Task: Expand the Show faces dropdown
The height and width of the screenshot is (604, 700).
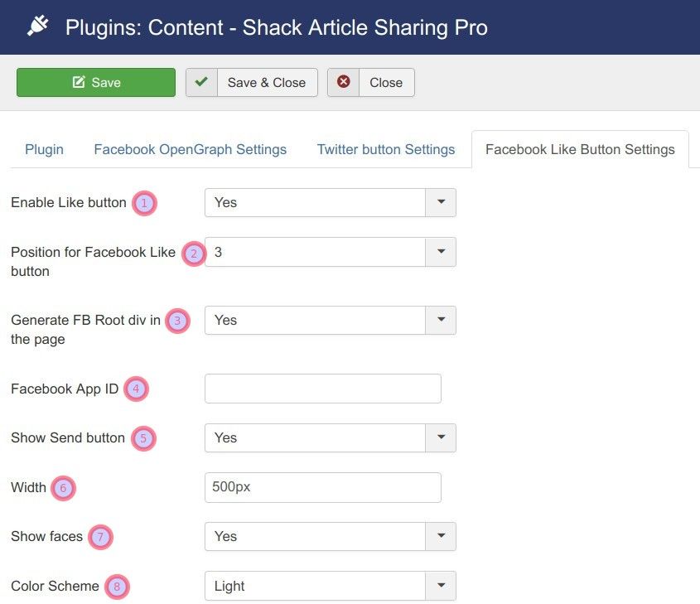Action: 441,536
